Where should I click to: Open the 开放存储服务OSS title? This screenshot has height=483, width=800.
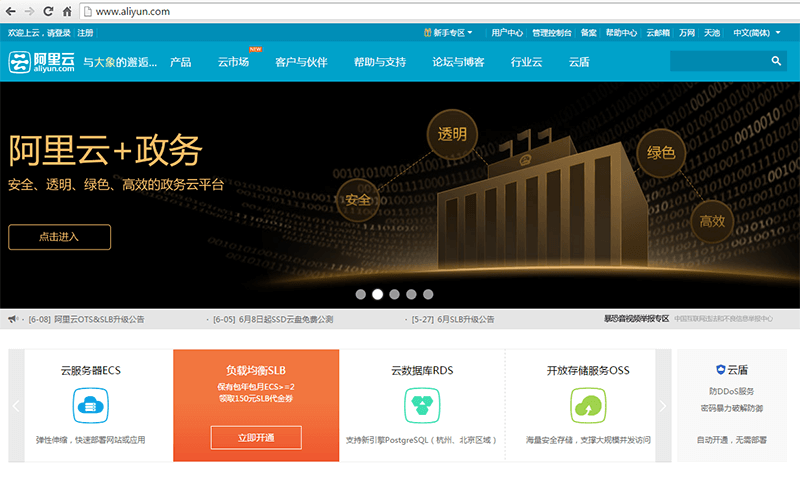[x=588, y=371]
